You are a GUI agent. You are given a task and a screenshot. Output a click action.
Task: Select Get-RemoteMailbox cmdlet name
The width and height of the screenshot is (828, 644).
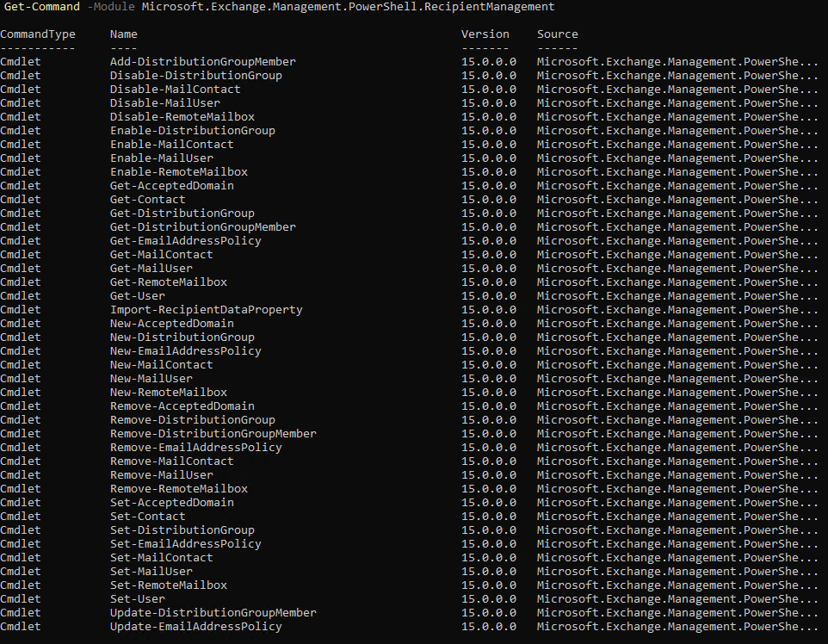(169, 282)
